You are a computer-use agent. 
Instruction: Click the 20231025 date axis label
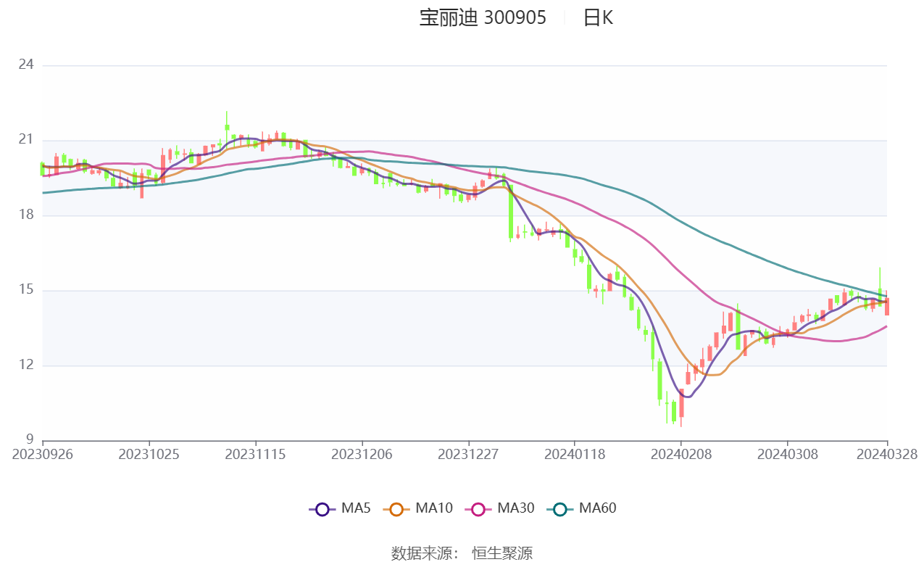point(149,454)
